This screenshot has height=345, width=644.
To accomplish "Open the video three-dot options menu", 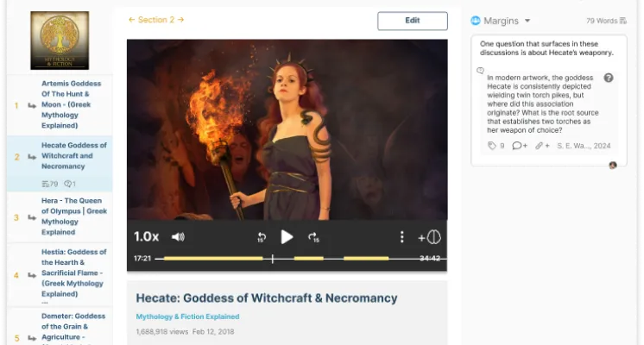I will 401,236.
